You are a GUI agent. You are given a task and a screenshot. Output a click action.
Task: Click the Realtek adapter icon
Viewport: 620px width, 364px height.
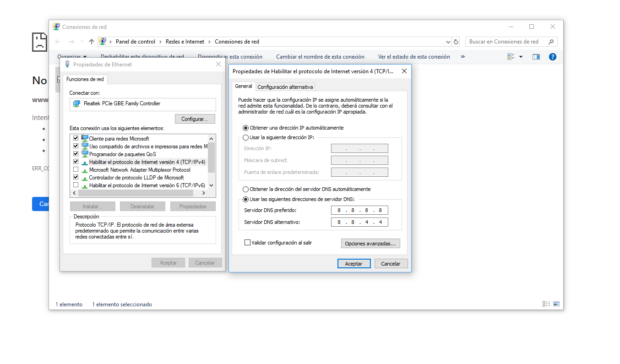[x=76, y=104]
